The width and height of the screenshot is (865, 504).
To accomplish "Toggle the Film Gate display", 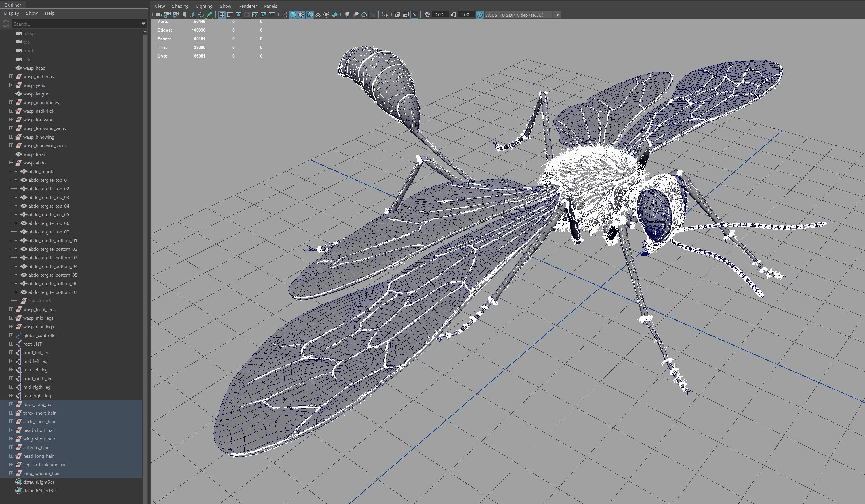I will 230,15.
